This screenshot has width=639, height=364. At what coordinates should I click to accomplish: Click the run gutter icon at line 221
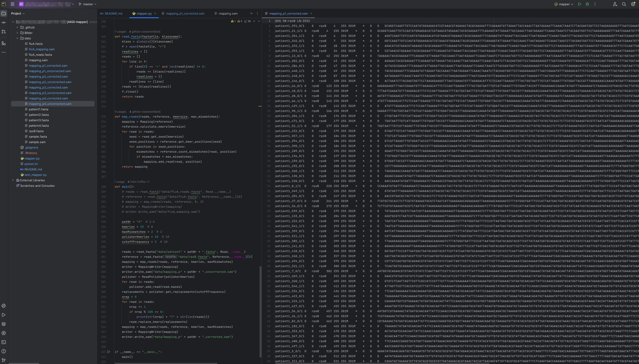point(109,352)
